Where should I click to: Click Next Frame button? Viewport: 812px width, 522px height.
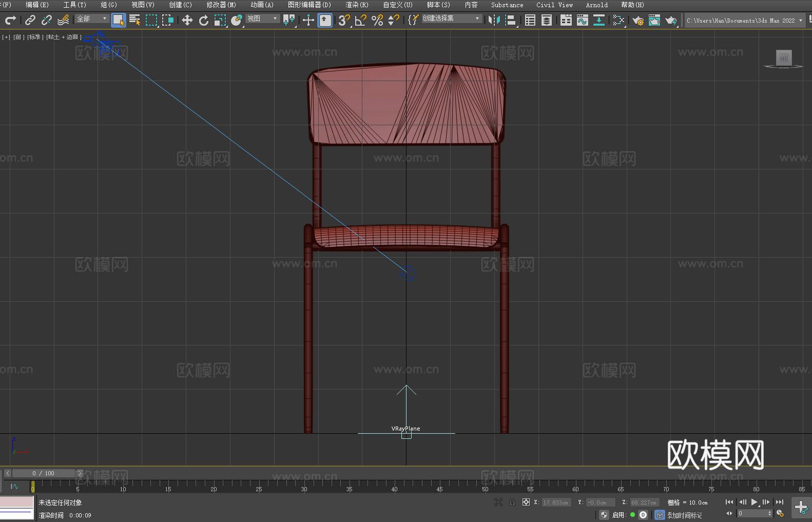[766, 502]
